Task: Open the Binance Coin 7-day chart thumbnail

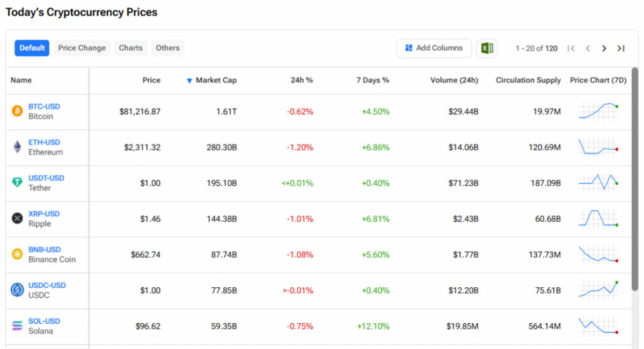Action: click(598, 254)
